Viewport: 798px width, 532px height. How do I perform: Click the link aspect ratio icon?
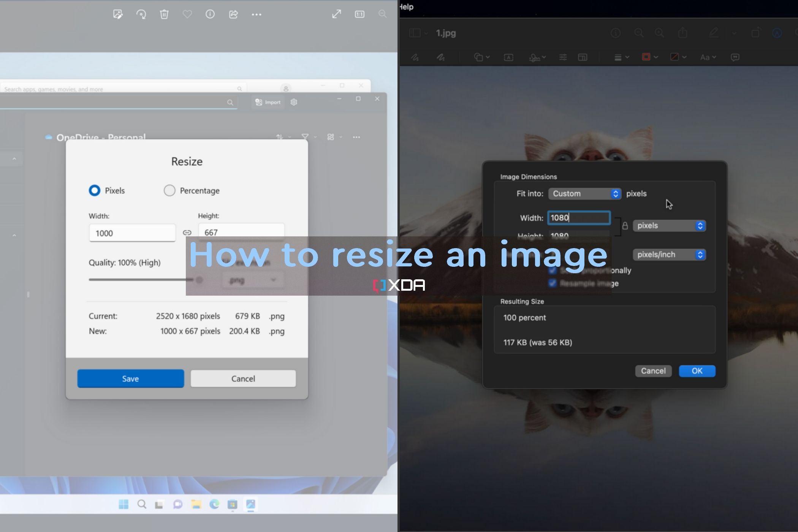(187, 233)
